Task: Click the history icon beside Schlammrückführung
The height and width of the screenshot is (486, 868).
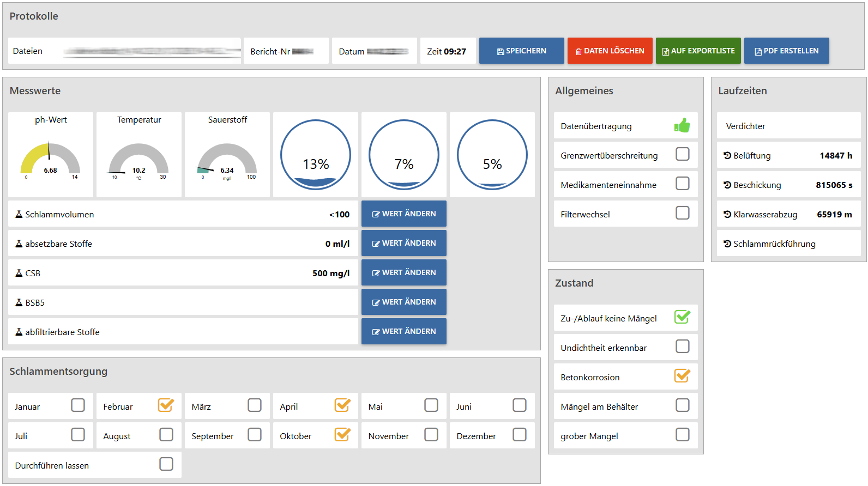Action: (x=727, y=244)
